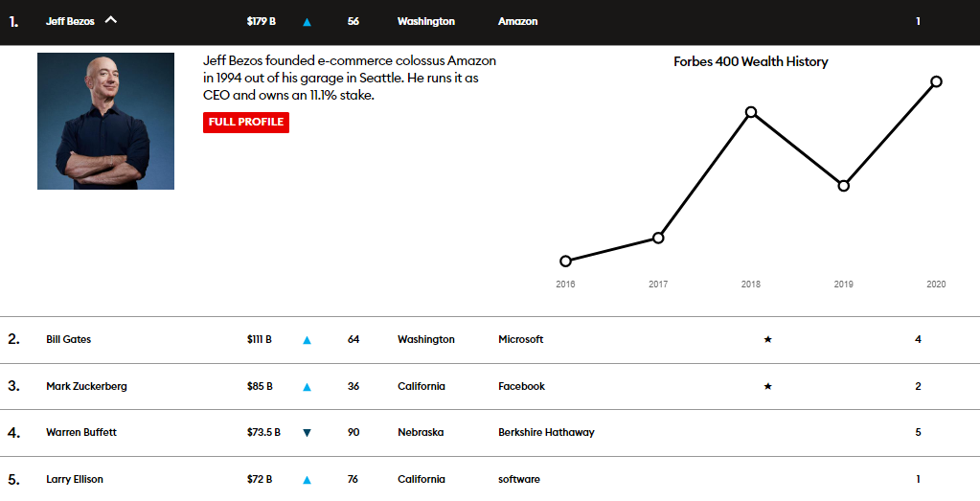
Task: Click blue up arrow beside Bill Gates
Action: 307,340
